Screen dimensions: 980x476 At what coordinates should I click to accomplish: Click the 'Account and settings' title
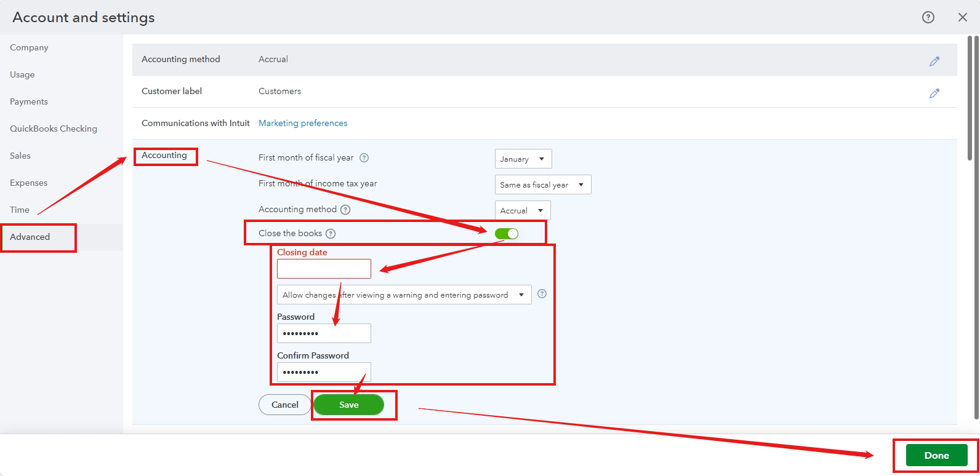click(84, 17)
